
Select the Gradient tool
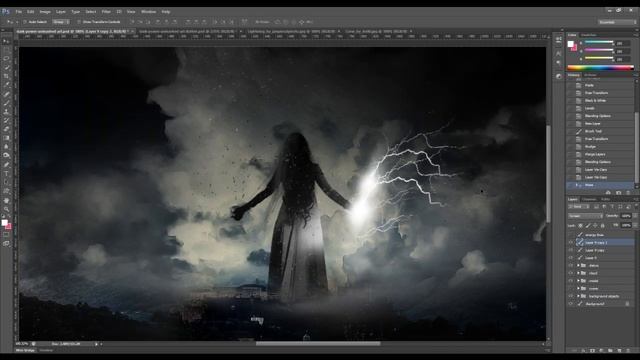pos(6,138)
